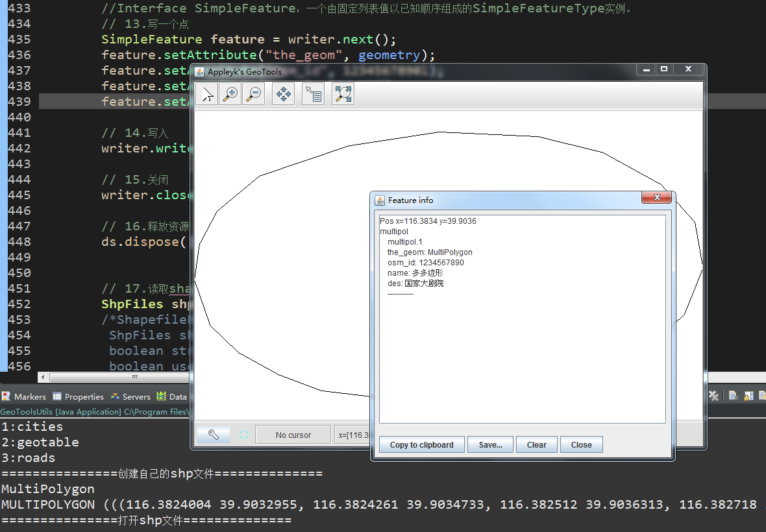Viewport: 766px width, 532px height.
Task: Select the cursor pointer tool in GeoTools toolbar
Action: point(207,94)
